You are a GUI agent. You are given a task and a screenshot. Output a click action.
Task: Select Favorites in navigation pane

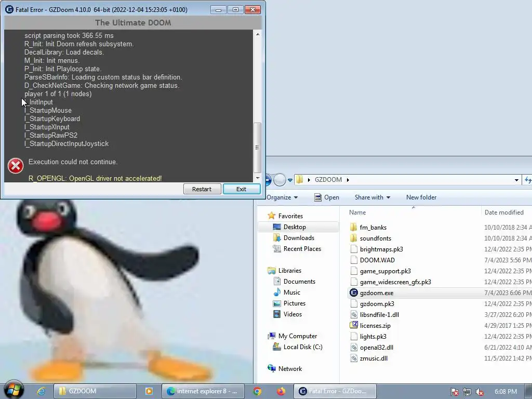coord(290,216)
